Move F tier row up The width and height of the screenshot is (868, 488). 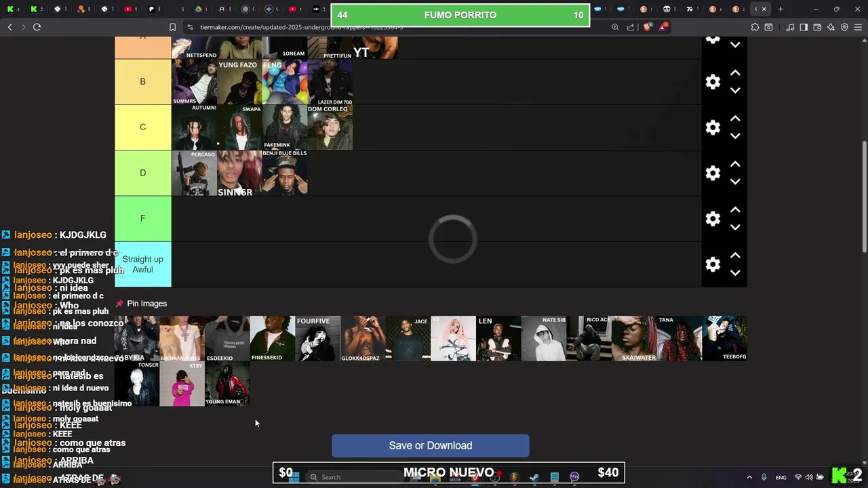click(x=735, y=209)
